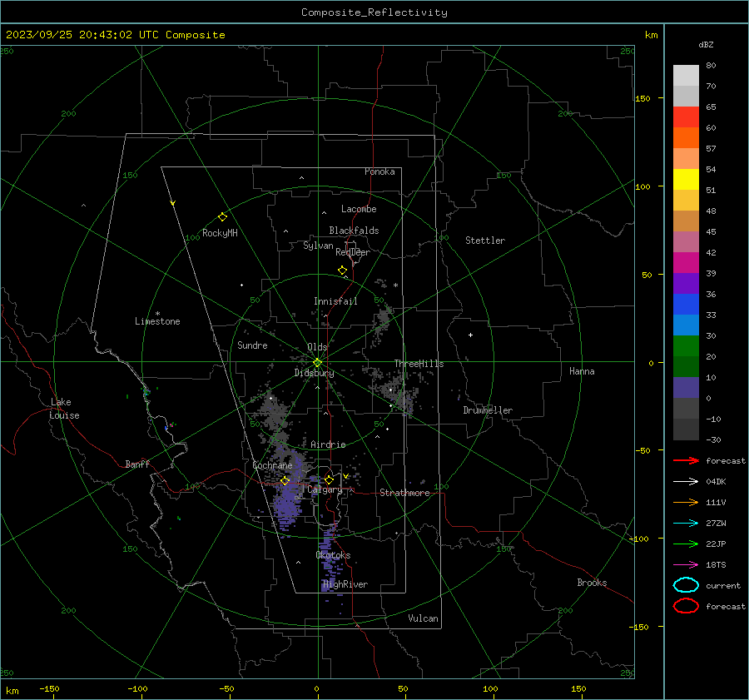Screen dimensions: 749x700
Task: Click the Drumheller label
Action: (488, 410)
